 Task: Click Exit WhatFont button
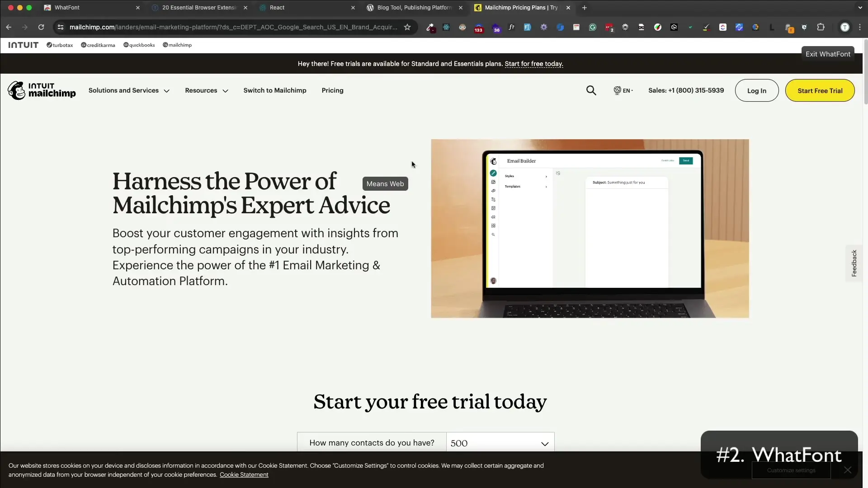(x=827, y=54)
